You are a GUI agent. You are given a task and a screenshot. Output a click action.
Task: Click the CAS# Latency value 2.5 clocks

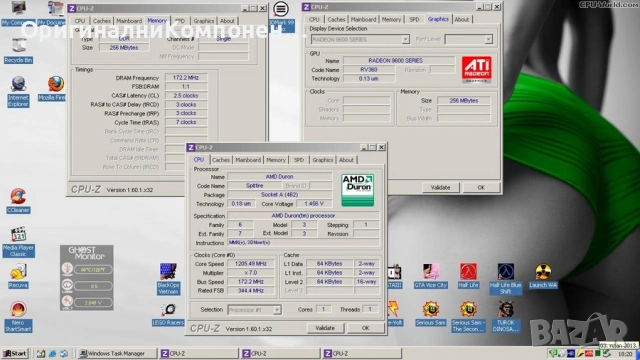[186, 96]
